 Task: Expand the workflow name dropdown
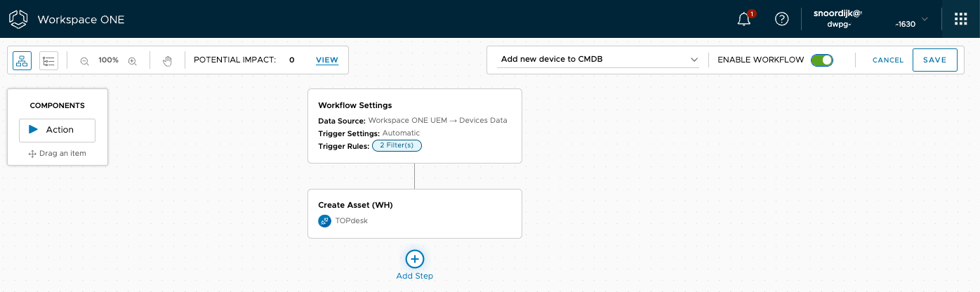pyautogui.click(x=694, y=60)
